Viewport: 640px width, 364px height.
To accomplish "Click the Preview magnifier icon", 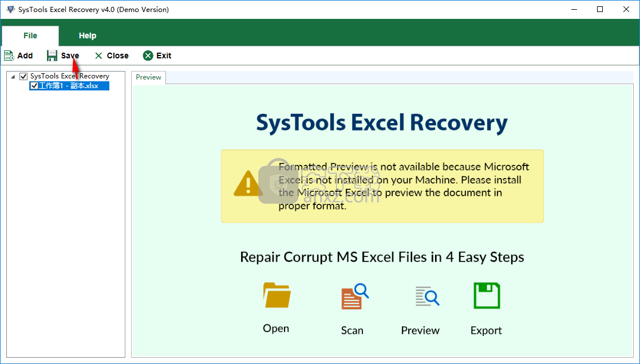I will pos(428,296).
